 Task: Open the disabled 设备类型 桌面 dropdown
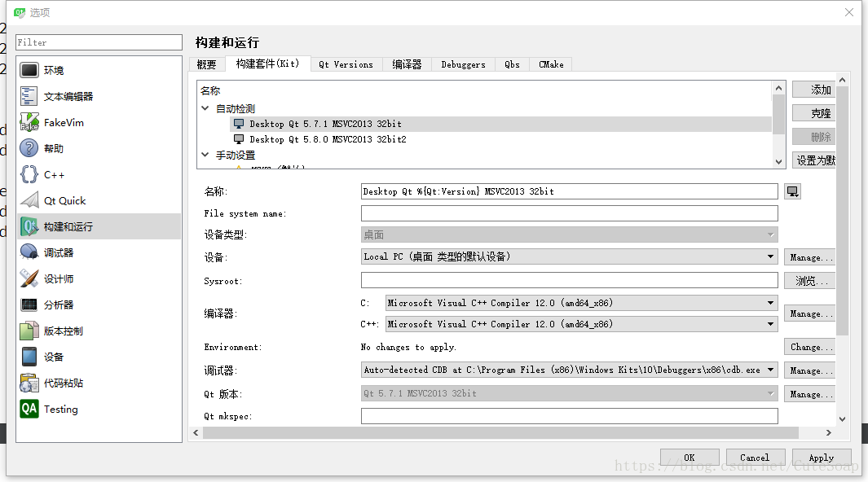[569, 235]
